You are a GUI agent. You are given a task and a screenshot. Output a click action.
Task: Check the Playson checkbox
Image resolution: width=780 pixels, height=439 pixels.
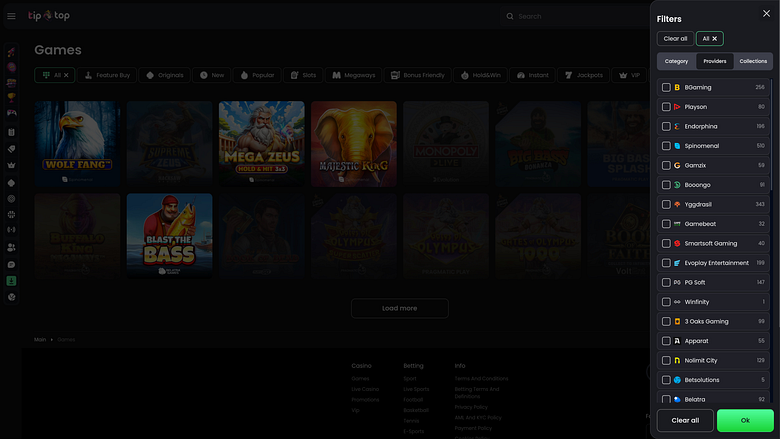point(666,107)
